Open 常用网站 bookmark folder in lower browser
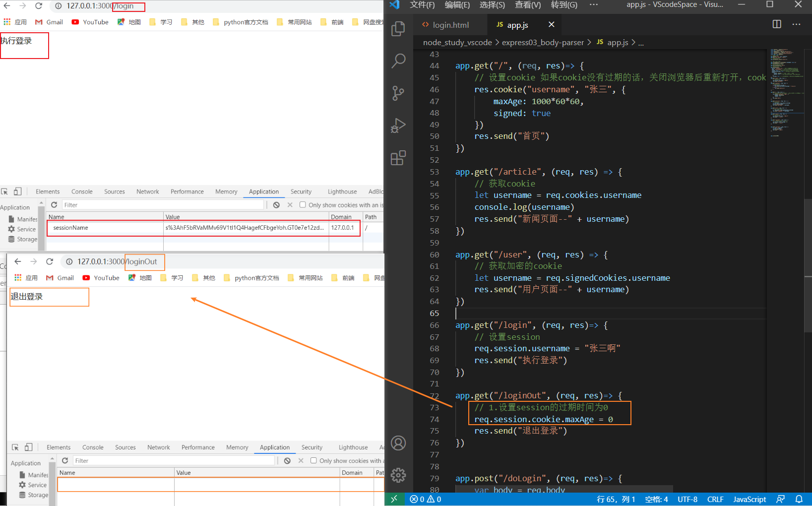The width and height of the screenshot is (812, 506). tap(305, 278)
